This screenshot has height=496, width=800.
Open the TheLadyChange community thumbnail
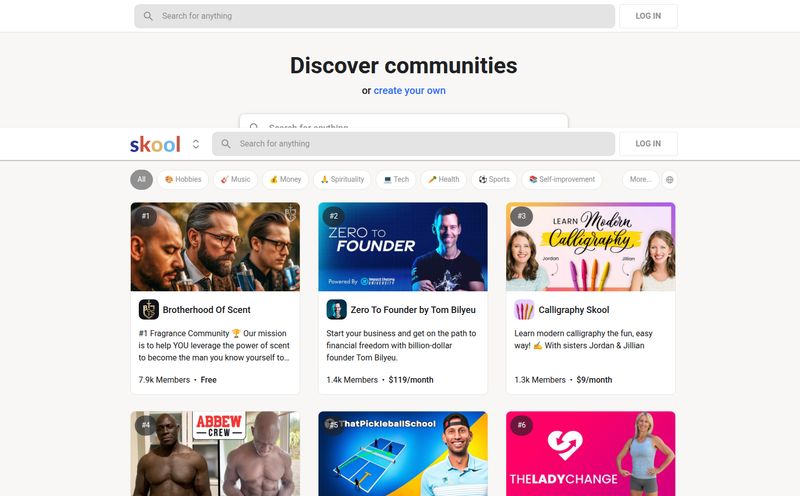591,454
